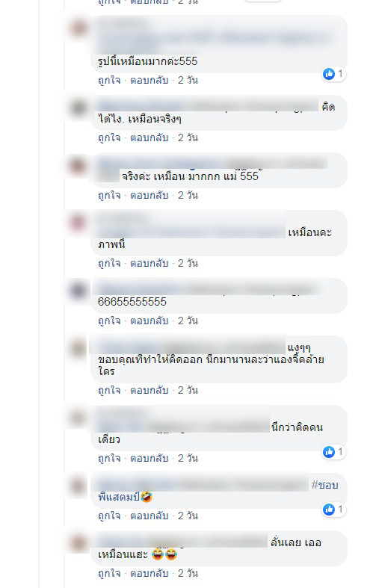Screen dimensions: 373x588
Task: Open avatar of ลั่นเลย เออ commenter
Action: [78, 544]
